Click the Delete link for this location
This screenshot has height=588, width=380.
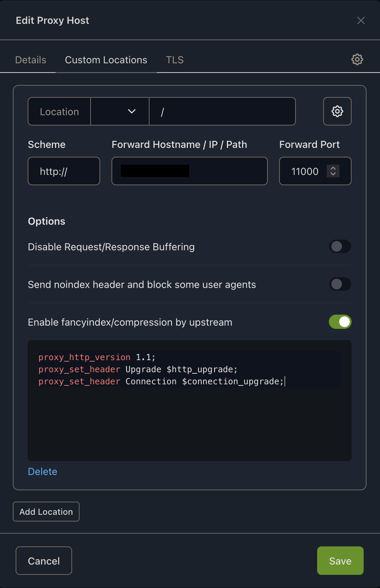(x=43, y=471)
